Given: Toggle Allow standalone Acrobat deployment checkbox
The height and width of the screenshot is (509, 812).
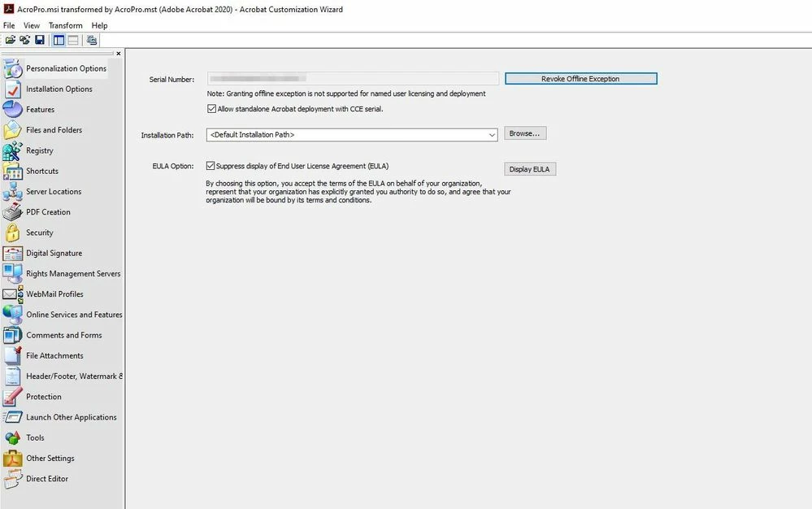Looking at the screenshot, I should point(212,109).
